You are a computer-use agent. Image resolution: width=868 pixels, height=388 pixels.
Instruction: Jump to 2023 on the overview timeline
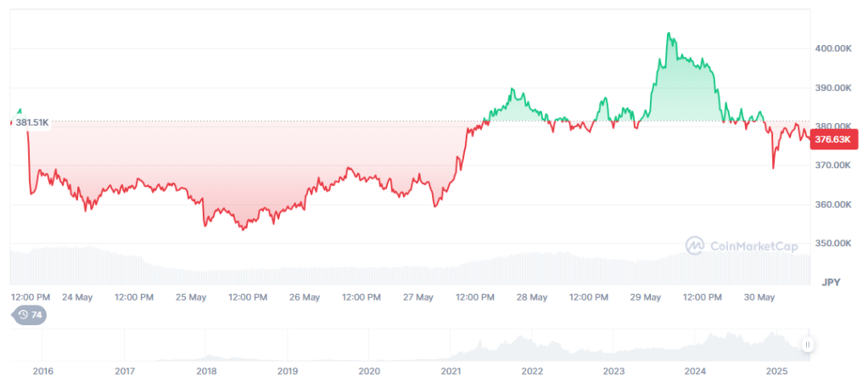[613, 371]
